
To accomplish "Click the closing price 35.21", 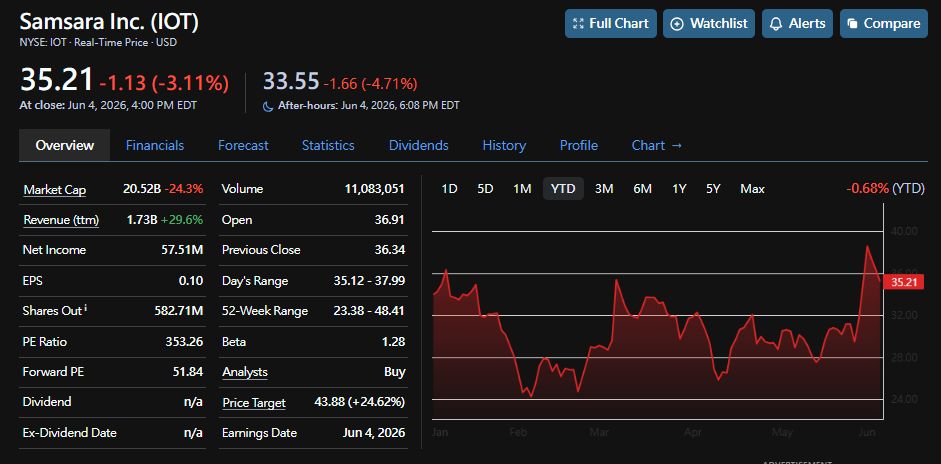I will 57,80.
